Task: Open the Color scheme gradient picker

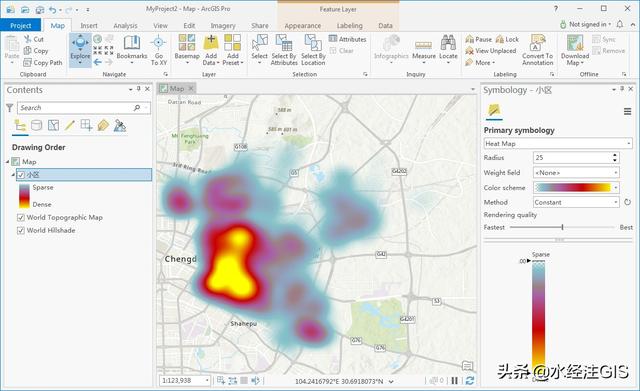Action: (x=576, y=187)
